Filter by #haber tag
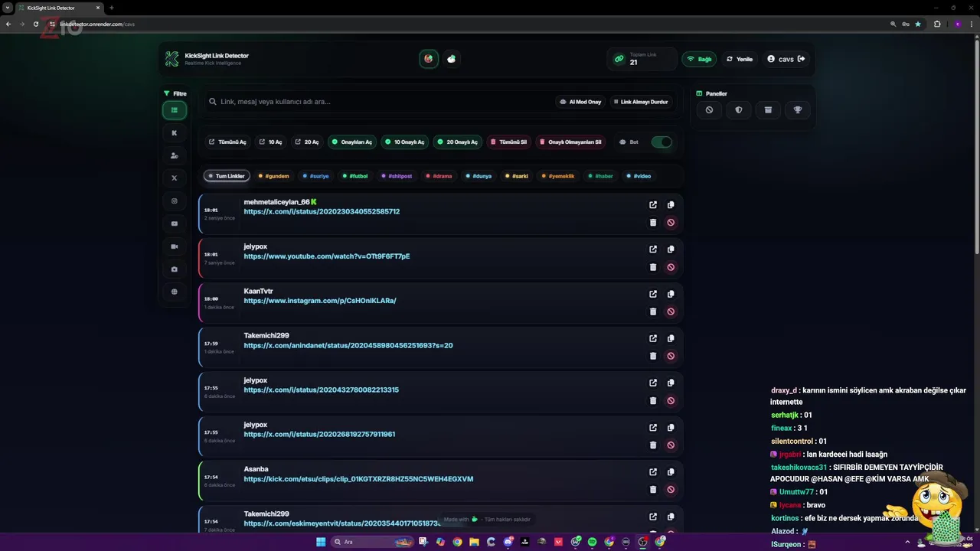The height and width of the screenshot is (551, 980). point(600,176)
